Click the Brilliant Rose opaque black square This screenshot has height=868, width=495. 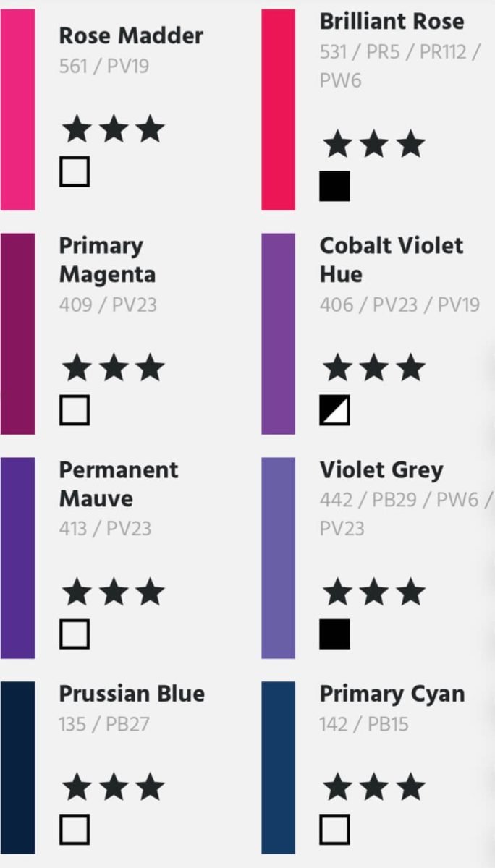334,186
